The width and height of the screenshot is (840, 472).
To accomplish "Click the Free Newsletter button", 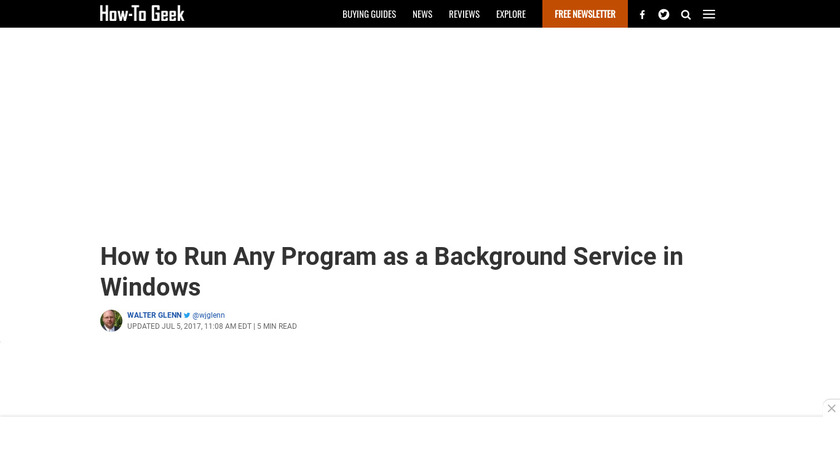I will click(585, 14).
